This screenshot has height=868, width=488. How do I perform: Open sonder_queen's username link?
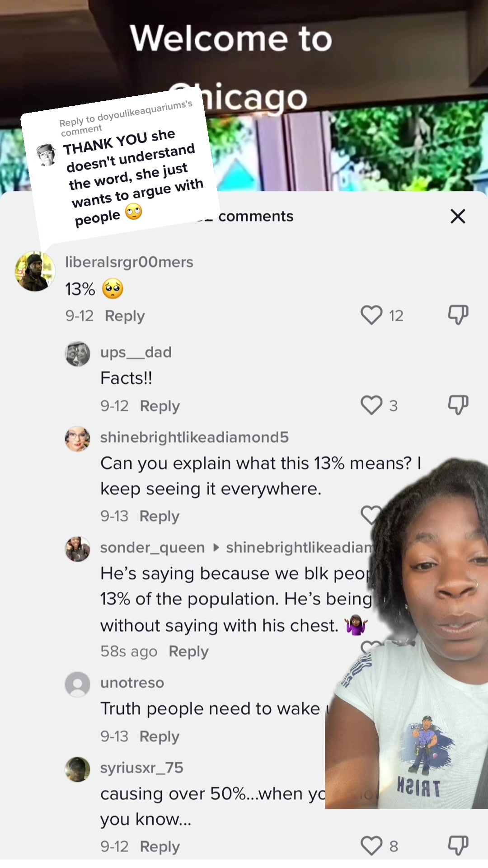click(x=153, y=547)
